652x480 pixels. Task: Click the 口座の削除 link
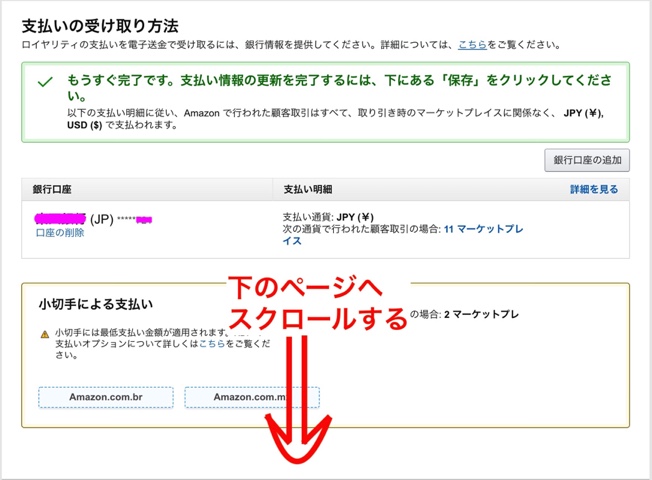pyautogui.click(x=58, y=232)
